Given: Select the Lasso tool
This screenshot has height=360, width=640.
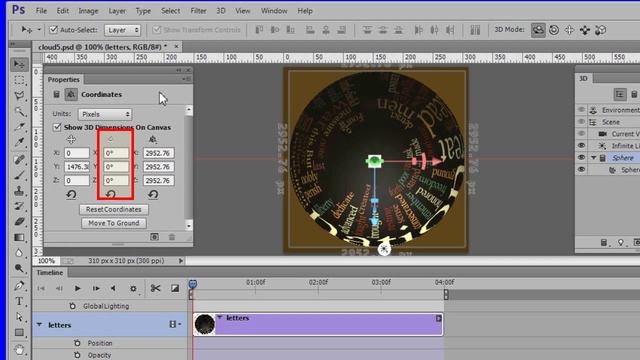Looking at the screenshot, I should tap(19, 96).
